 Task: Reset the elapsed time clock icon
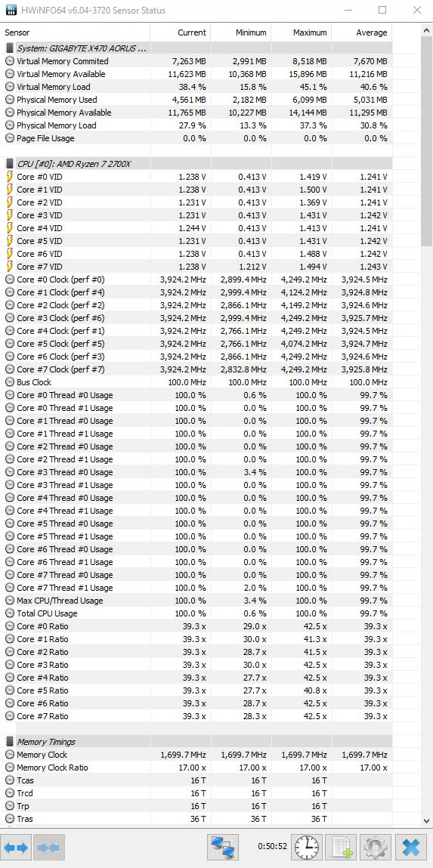click(306, 847)
